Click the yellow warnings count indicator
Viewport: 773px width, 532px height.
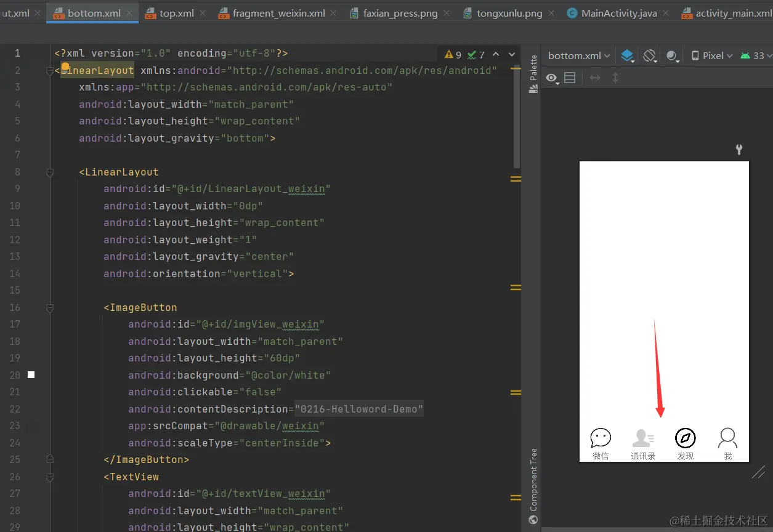click(x=453, y=55)
